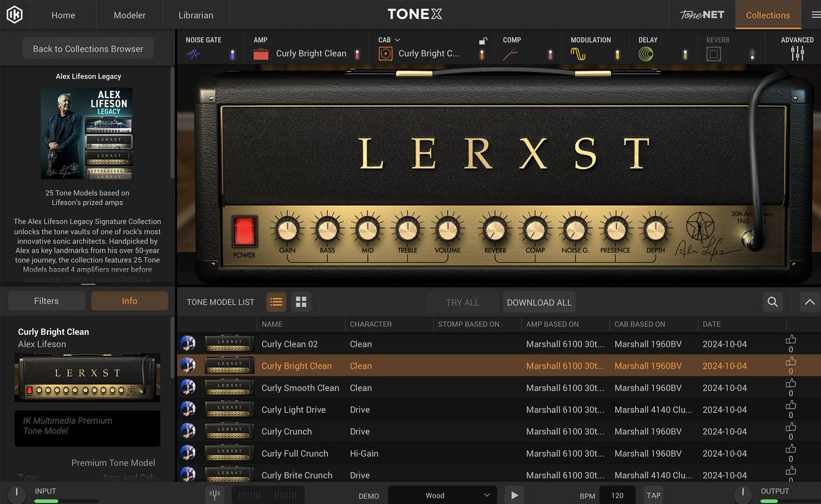
Task: Open the ToneNET section
Action: 702,15
